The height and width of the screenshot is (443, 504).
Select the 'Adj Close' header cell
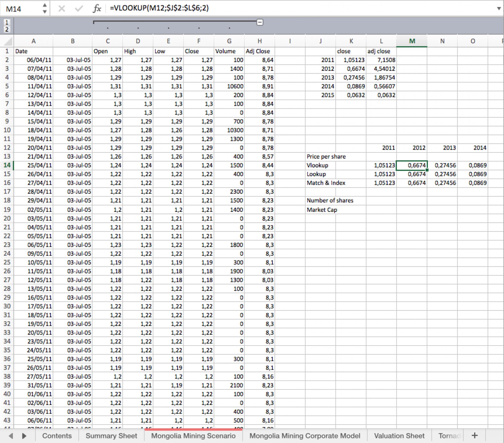(260, 51)
